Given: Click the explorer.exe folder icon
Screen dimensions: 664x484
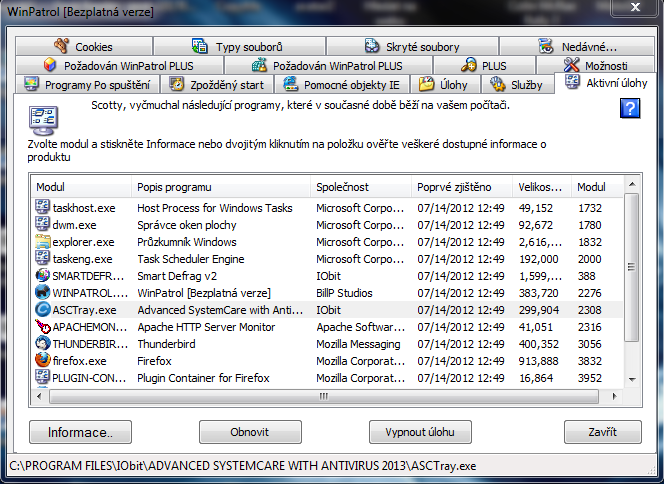Looking at the screenshot, I should click(x=42, y=241).
